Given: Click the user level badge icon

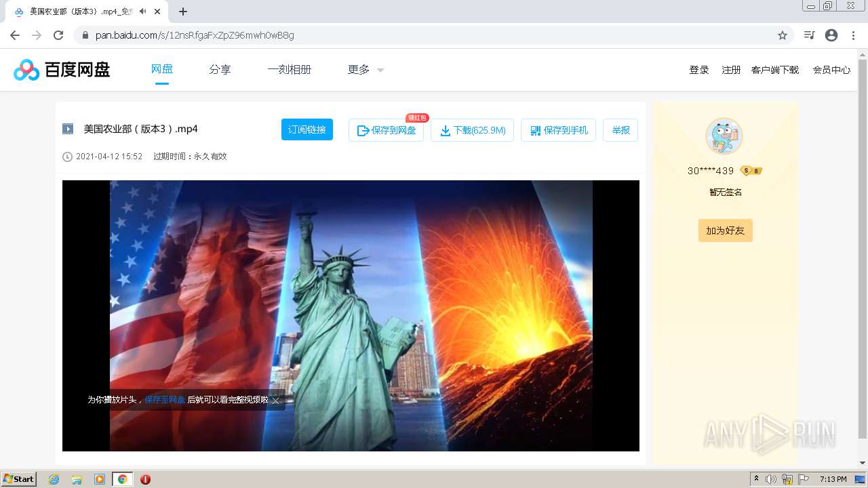Looking at the screenshot, I should [x=751, y=171].
